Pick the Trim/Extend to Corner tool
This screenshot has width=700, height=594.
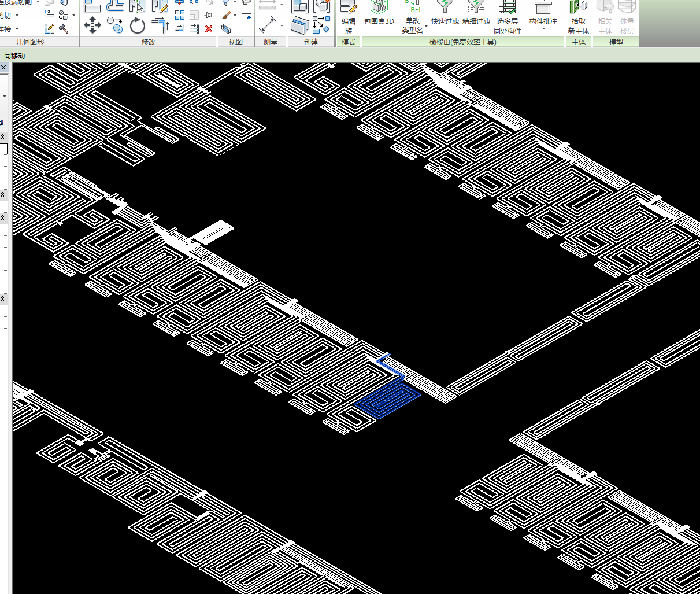(160, 25)
